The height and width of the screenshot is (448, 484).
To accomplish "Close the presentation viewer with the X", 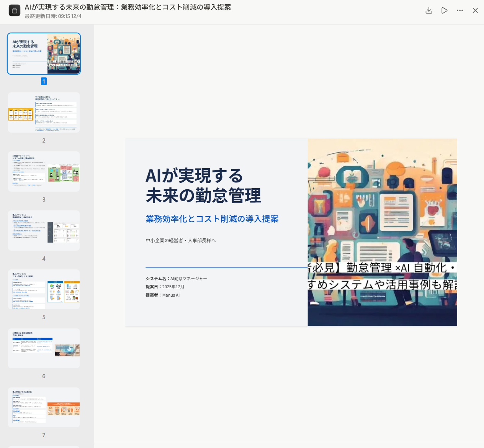I will [475, 10].
